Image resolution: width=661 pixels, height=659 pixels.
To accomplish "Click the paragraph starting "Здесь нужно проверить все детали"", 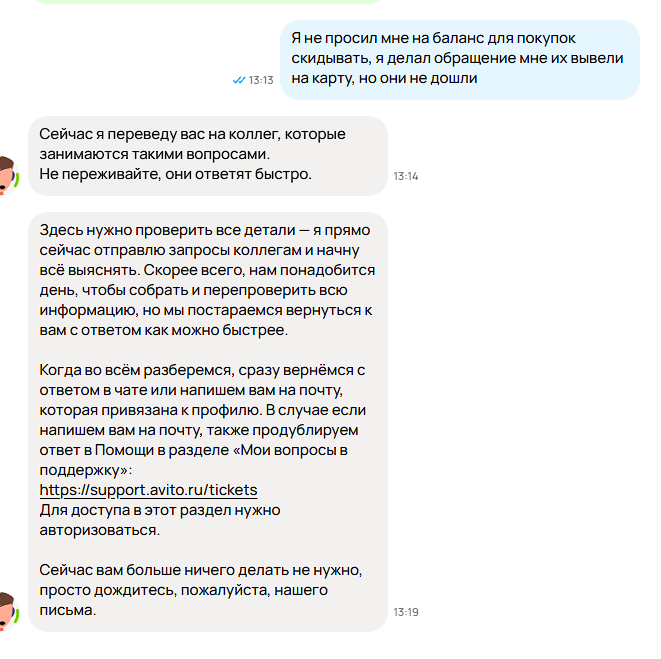I will point(207,280).
